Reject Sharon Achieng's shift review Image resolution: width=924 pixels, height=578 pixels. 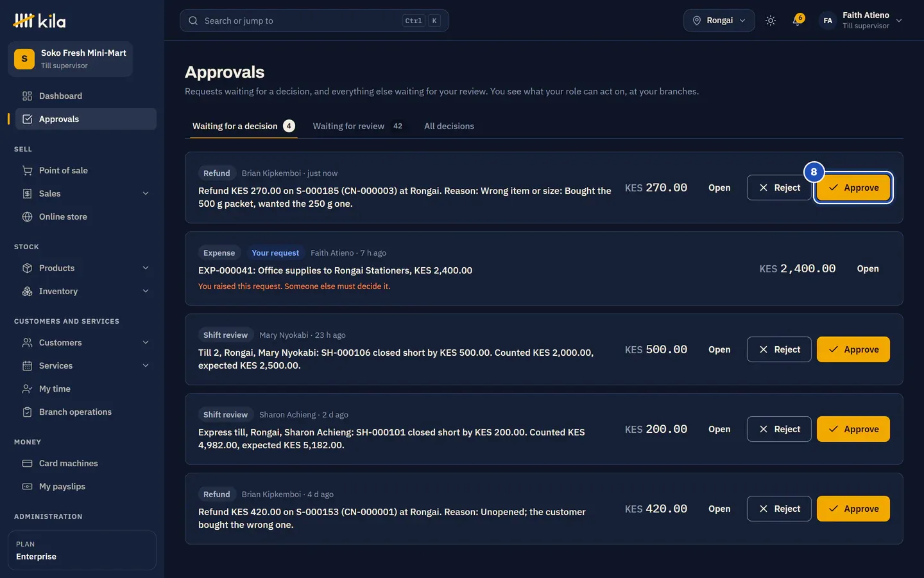click(x=779, y=429)
